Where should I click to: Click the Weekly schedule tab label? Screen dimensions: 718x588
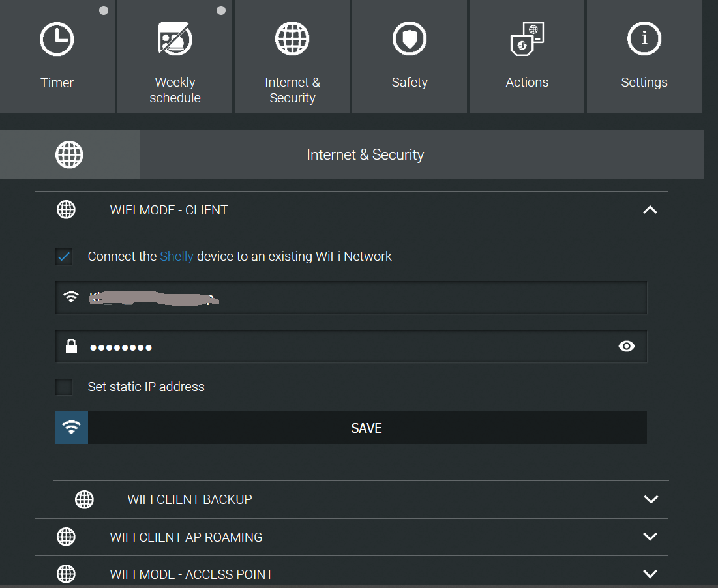point(175,90)
